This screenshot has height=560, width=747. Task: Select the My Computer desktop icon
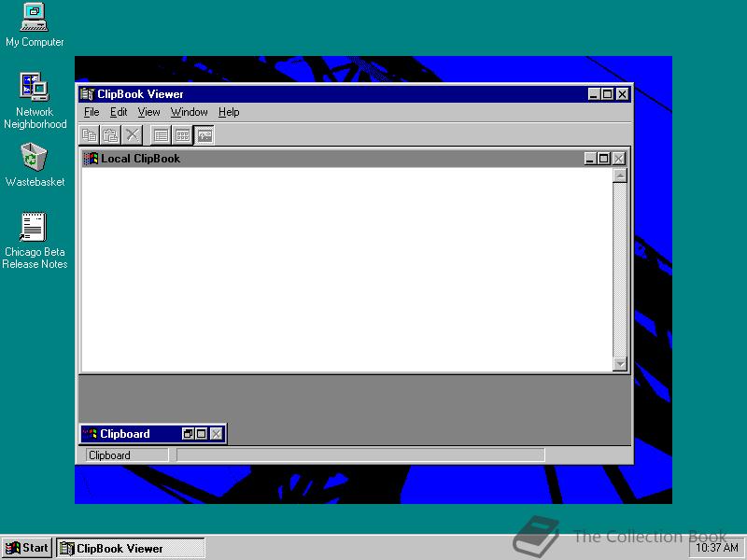coord(35,25)
